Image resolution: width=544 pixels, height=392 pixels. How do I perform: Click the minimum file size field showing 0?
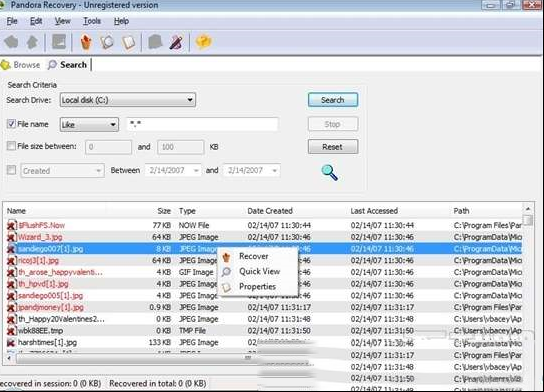click(x=109, y=147)
